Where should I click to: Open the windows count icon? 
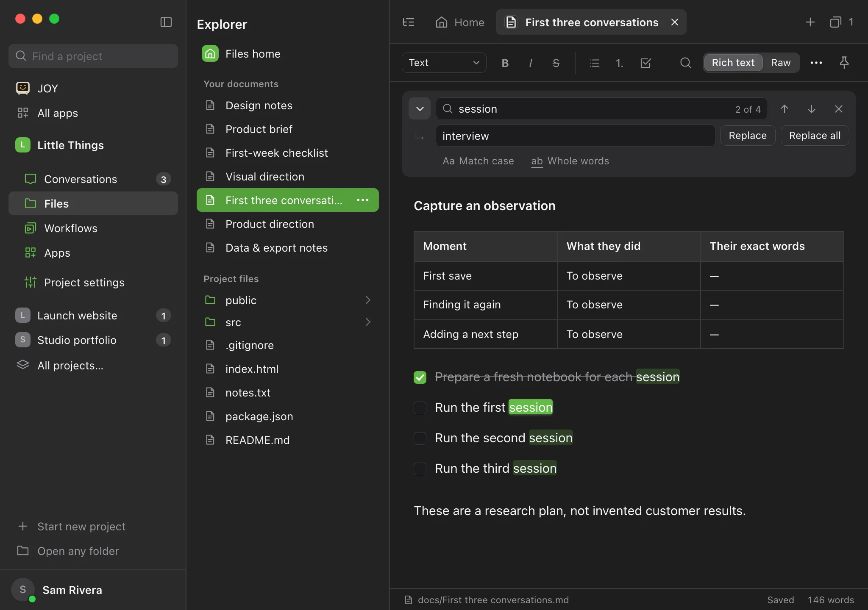click(841, 22)
